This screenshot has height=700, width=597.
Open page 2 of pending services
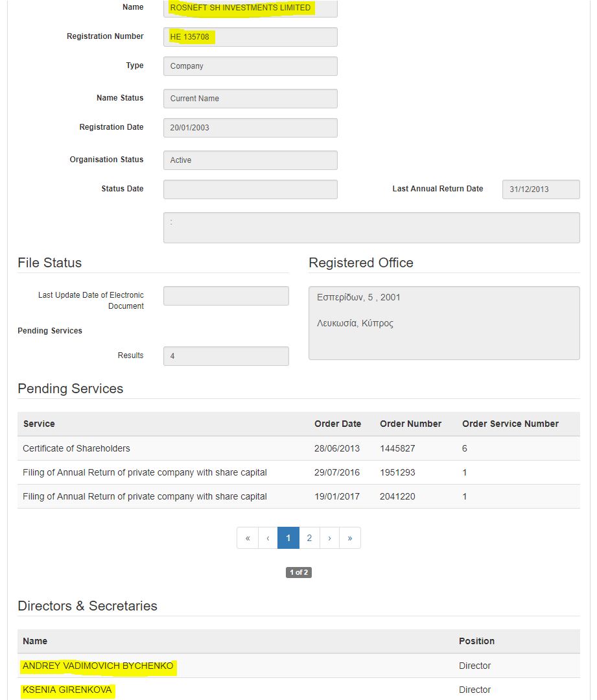click(x=309, y=538)
